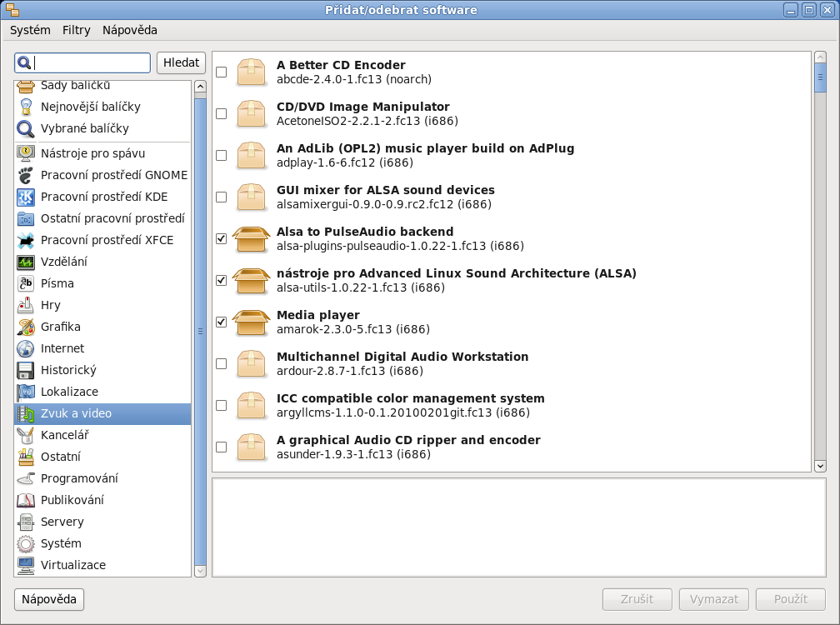The height and width of the screenshot is (625, 840).
Task: Click the Hledat search button
Action: 181,62
